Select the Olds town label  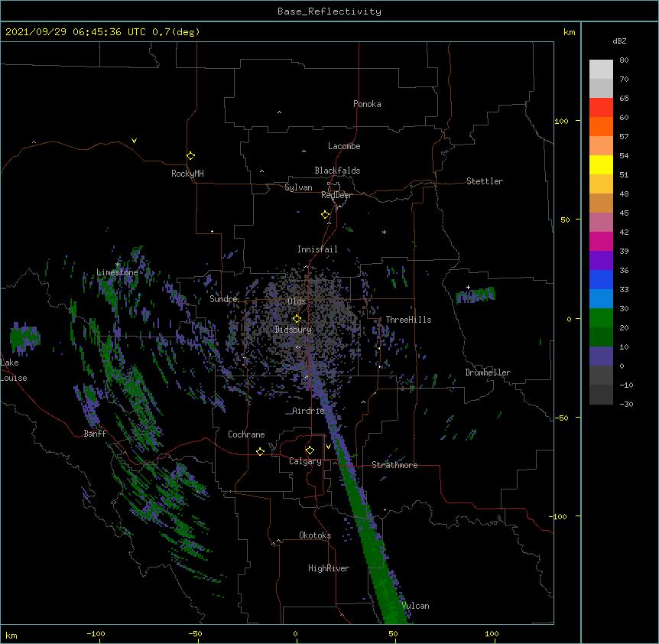(x=297, y=301)
